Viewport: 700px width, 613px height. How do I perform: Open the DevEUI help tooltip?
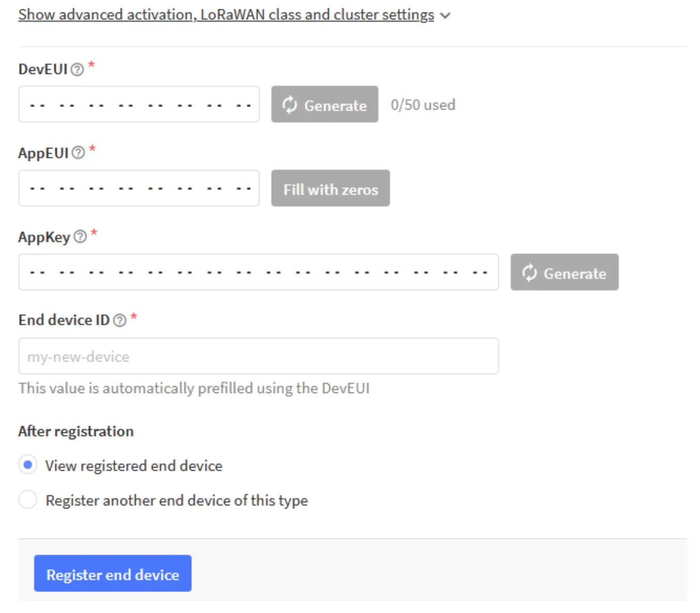77,68
